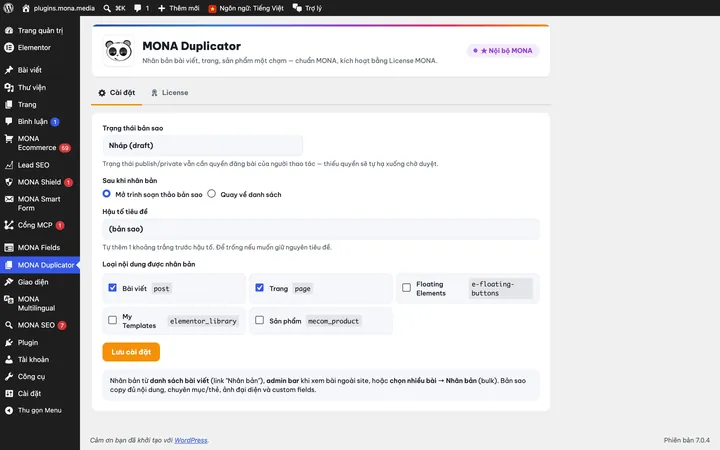
Task: Click the MONA Multilingual icon
Action: (x=9, y=299)
